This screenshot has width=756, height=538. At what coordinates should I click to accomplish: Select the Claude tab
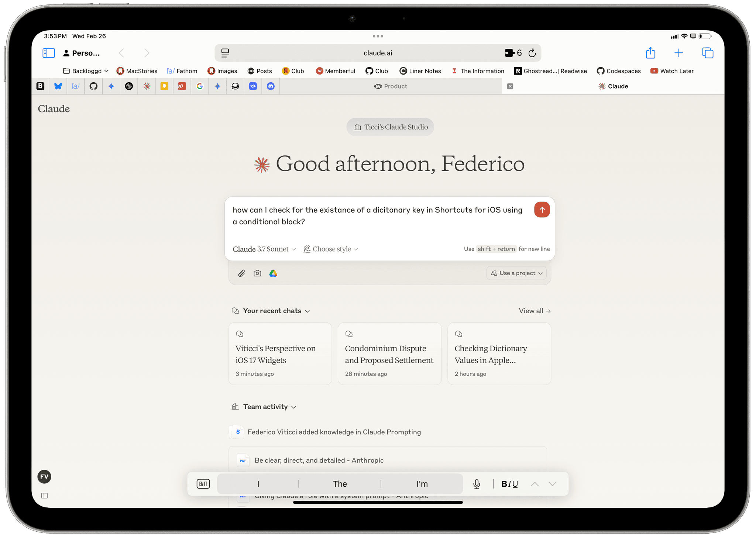pos(613,86)
